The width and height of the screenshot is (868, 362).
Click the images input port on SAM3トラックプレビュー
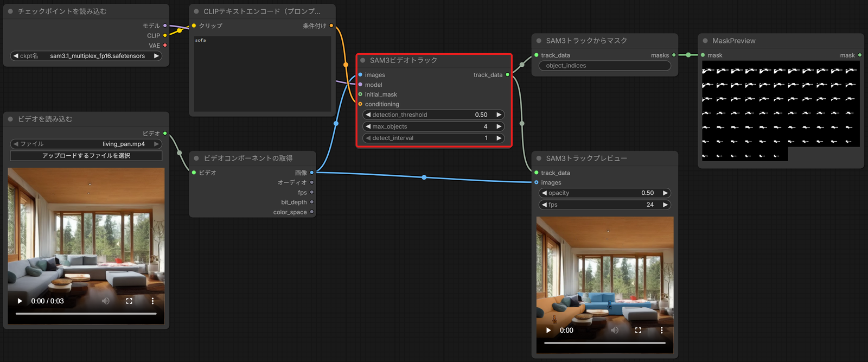(x=537, y=182)
